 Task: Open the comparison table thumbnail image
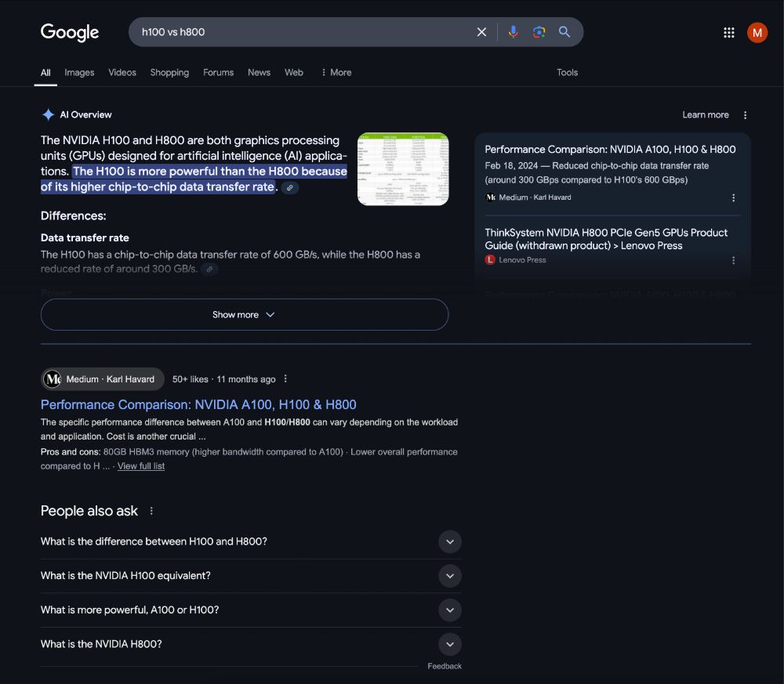click(403, 169)
